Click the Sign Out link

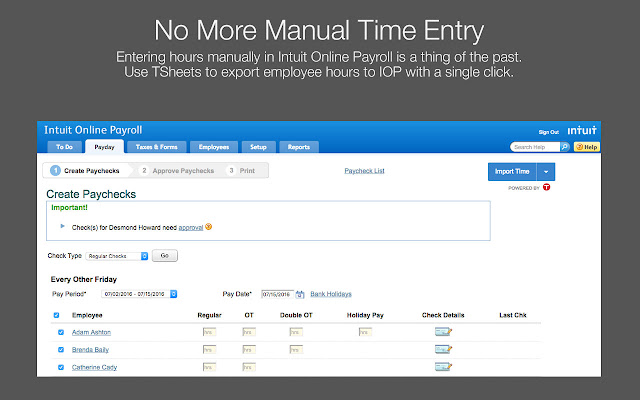[x=549, y=132]
